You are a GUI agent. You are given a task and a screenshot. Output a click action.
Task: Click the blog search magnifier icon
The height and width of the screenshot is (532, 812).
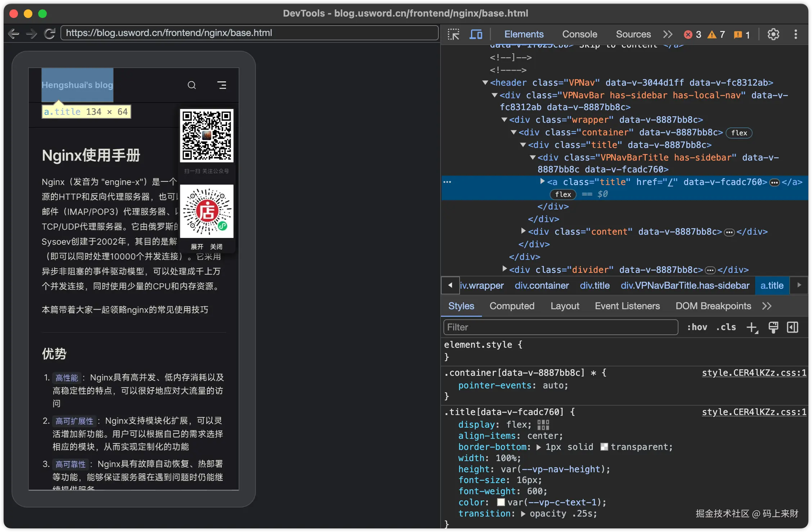click(x=192, y=85)
